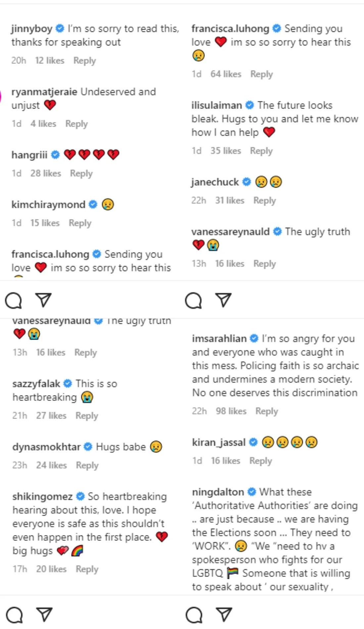Tap the share arrow icon under ningdalton's panel

(224, 614)
